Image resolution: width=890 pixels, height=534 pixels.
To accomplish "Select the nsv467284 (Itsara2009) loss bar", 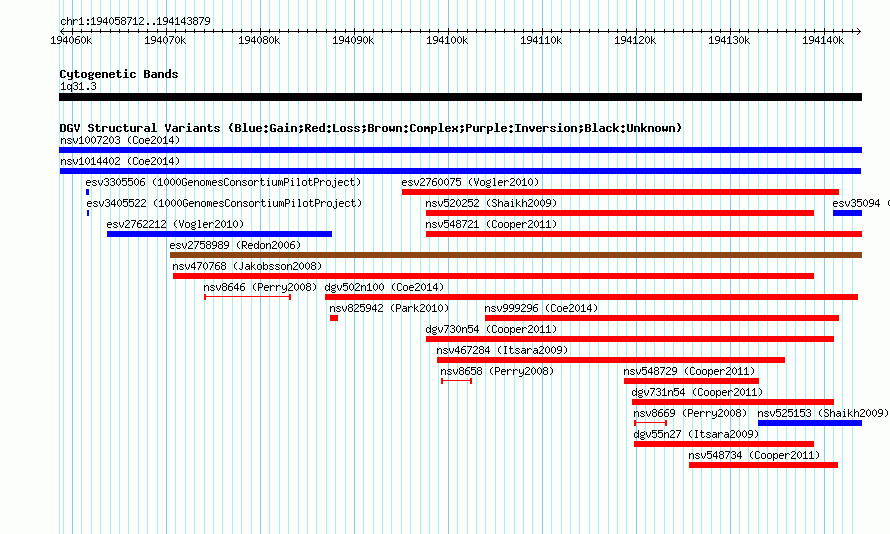I will click(x=611, y=360).
